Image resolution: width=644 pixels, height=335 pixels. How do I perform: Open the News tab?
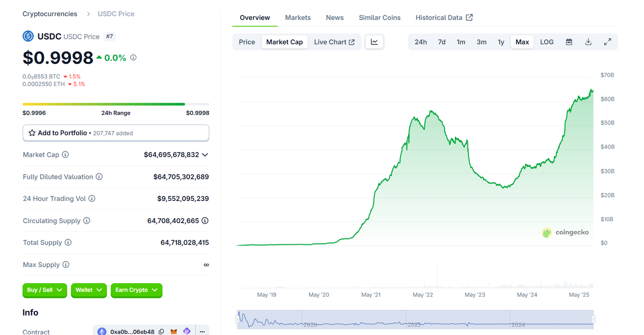pos(335,17)
